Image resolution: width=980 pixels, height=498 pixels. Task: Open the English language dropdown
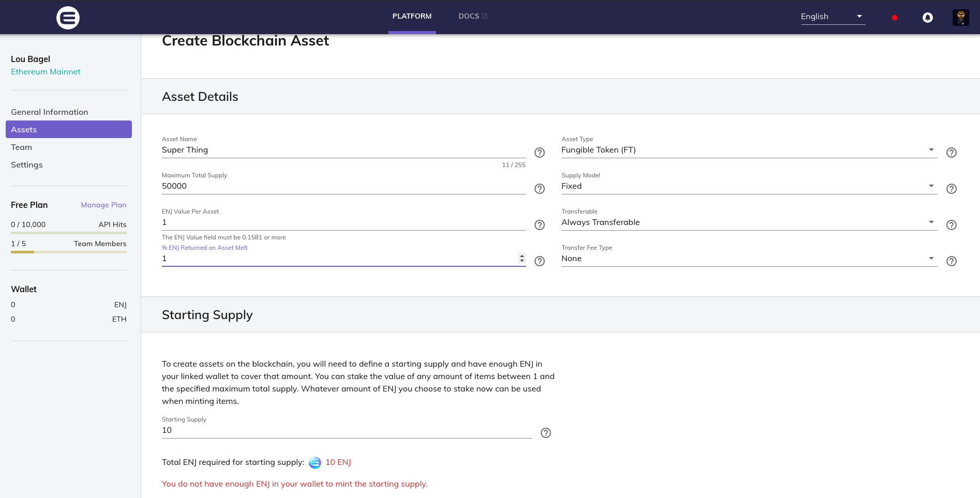833,17
